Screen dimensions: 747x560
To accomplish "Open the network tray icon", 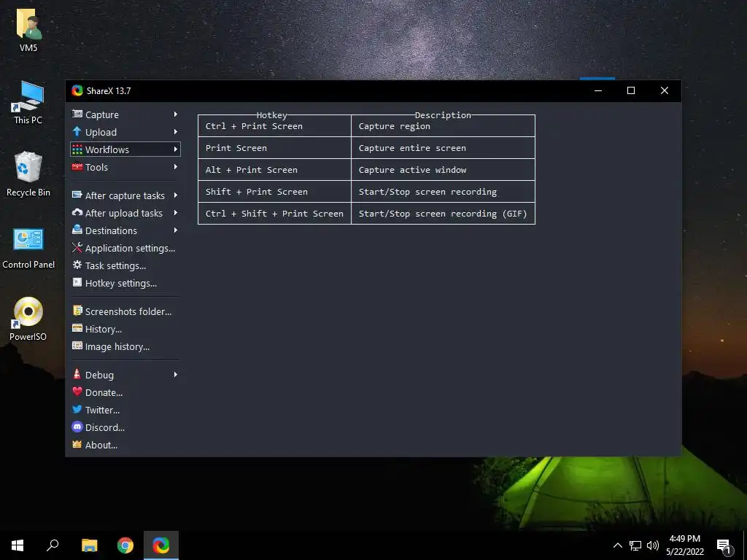I will [x=635, y=545].
